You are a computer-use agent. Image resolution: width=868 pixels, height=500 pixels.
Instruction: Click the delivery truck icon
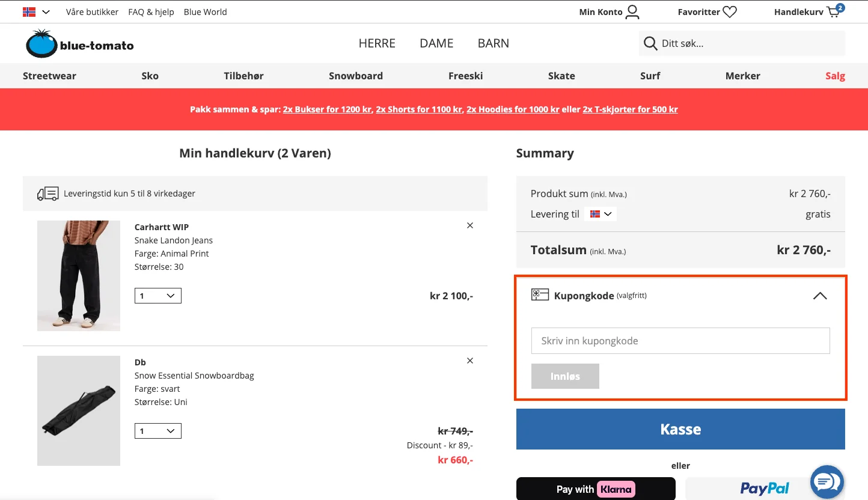click(x=48, y=194)
